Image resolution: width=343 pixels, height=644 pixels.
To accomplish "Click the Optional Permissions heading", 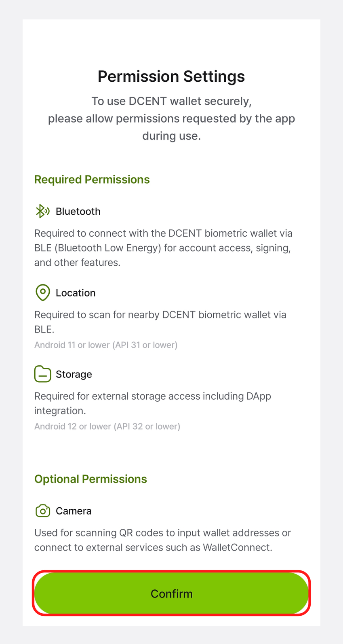I will coord(90,479).
